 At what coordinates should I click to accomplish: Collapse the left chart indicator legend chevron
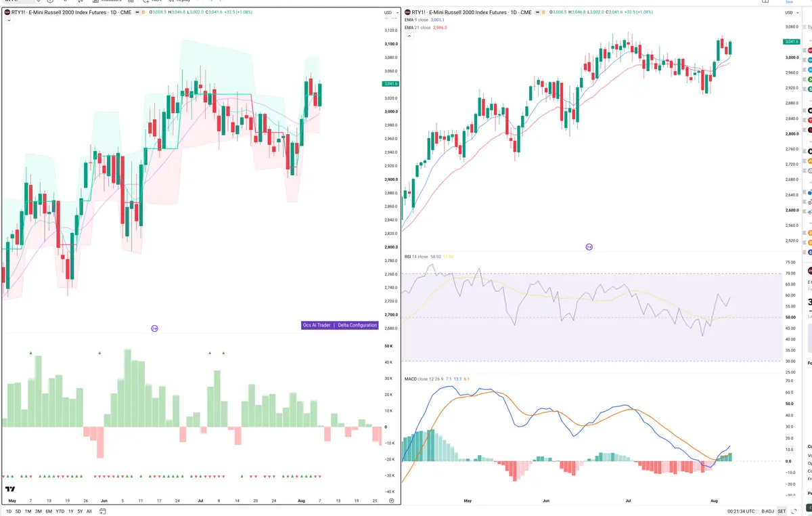9,21
